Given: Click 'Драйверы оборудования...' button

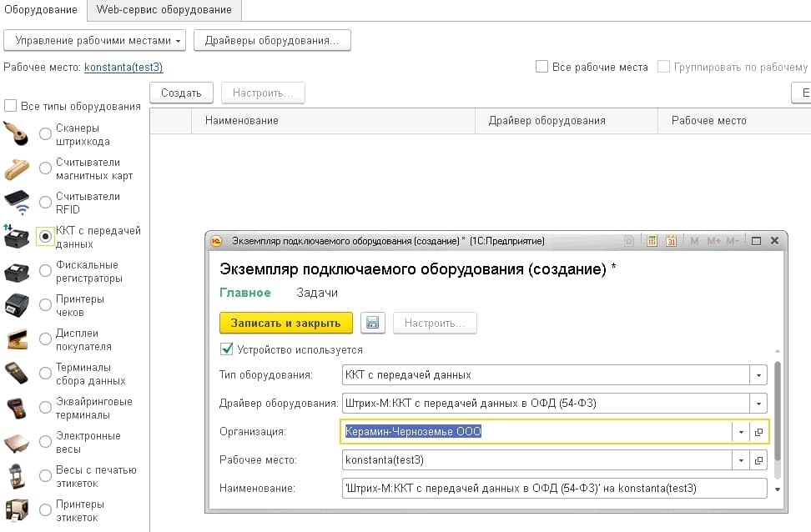Looking at the screenshot, I should coord(272,40).
